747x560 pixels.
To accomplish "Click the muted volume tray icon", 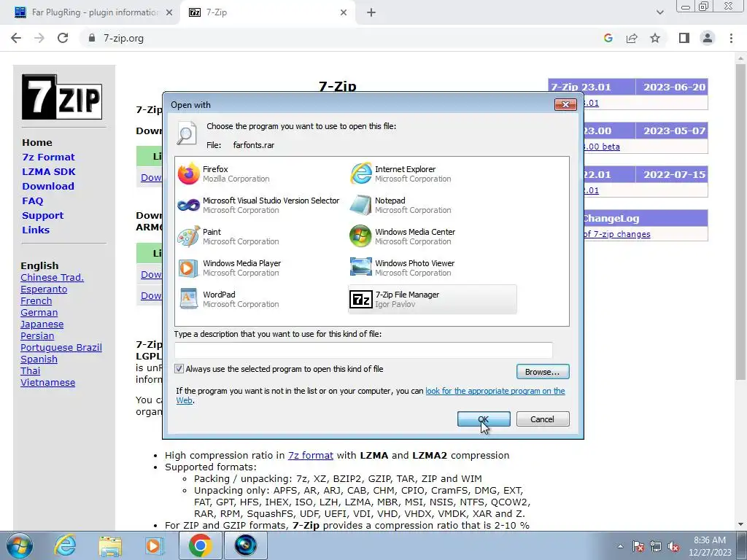I will click(x=673, y=547).
